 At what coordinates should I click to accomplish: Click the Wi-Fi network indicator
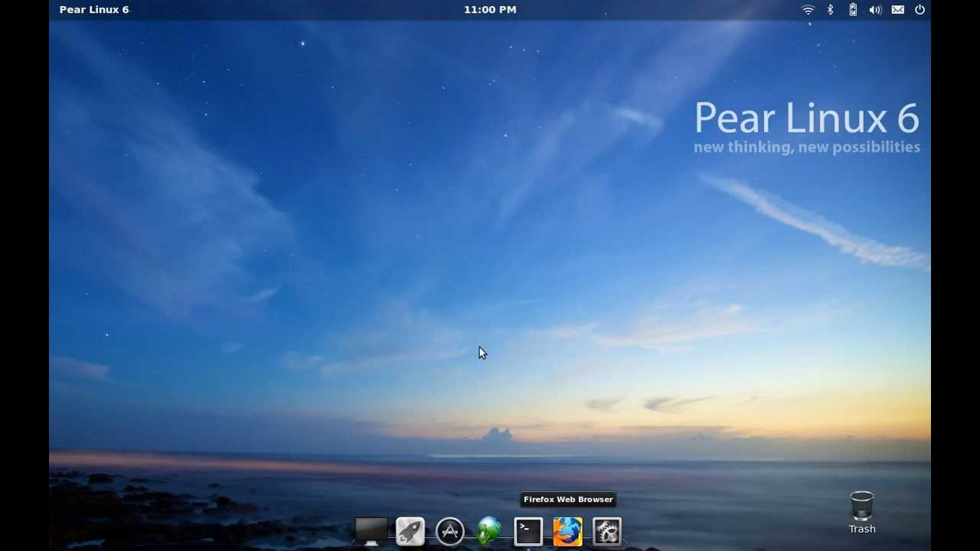(x=808, y=10)
